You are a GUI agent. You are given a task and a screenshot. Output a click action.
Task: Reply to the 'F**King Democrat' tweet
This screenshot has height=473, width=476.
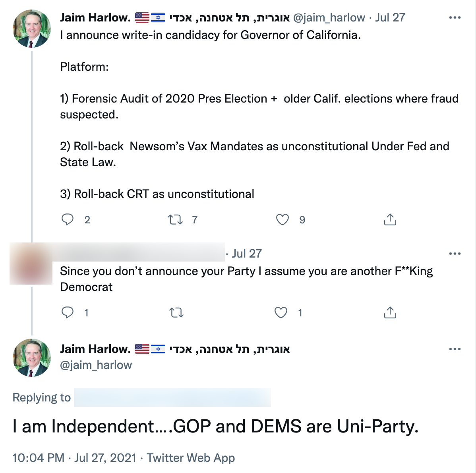[68, 312]
